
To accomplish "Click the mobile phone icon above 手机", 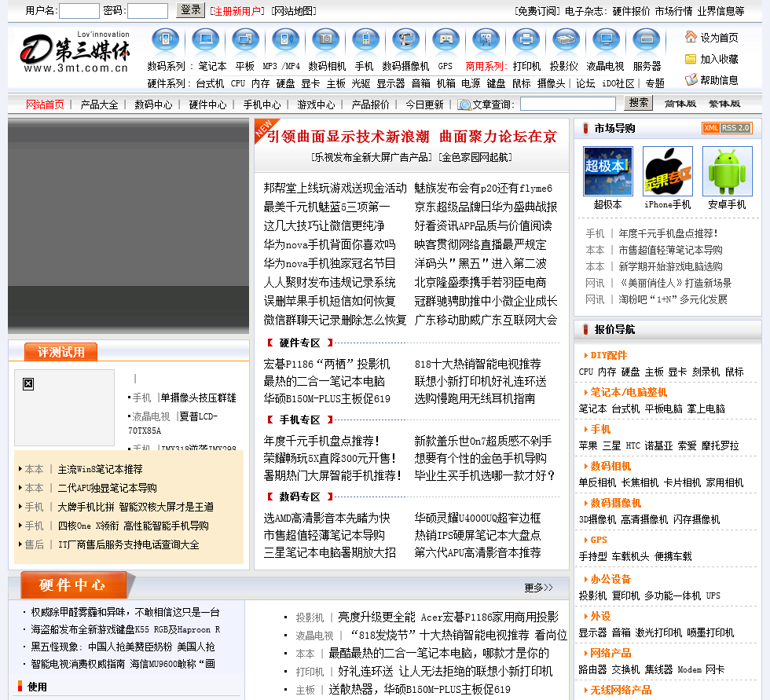I will click(366, 40).
